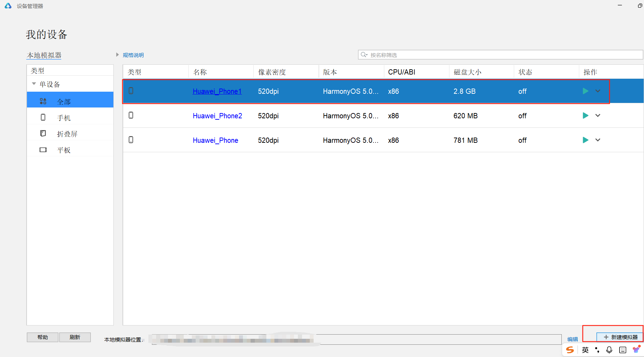This screenshot has height=357, width=644.
Task: Expand actions dropdown for Huawei_Phone1
Action: point(598,91)
